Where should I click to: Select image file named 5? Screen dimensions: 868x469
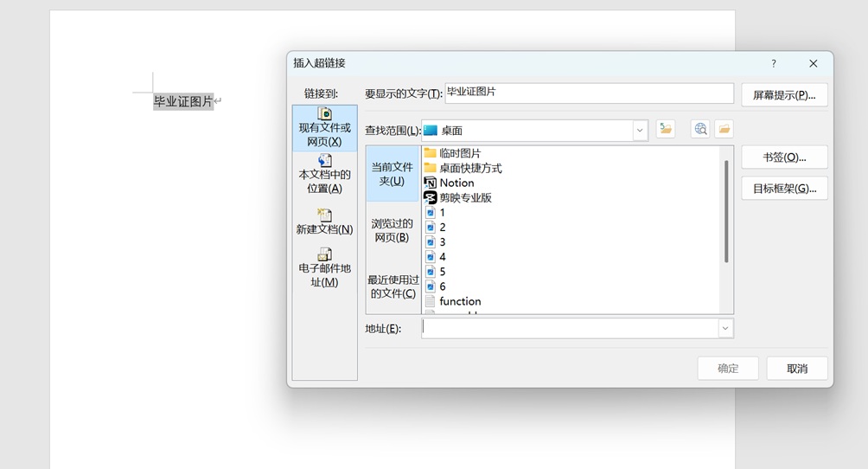(435, 272)
